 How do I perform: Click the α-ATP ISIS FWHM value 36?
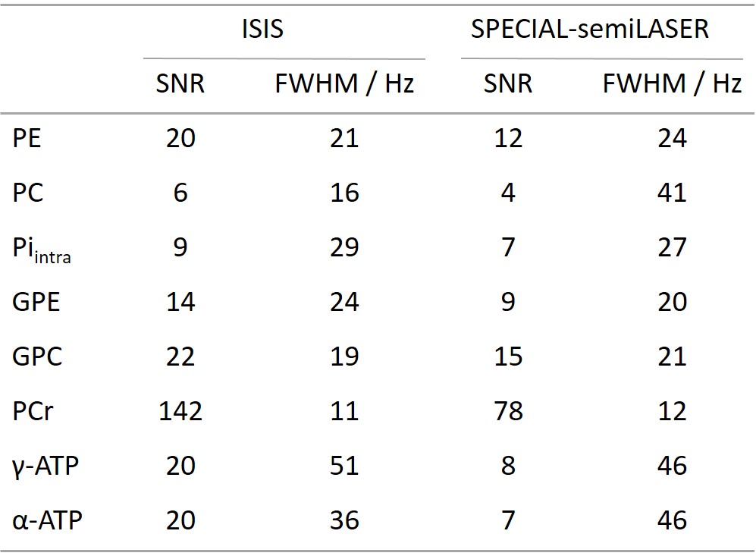pyautogui.click(x=344, y=520)
